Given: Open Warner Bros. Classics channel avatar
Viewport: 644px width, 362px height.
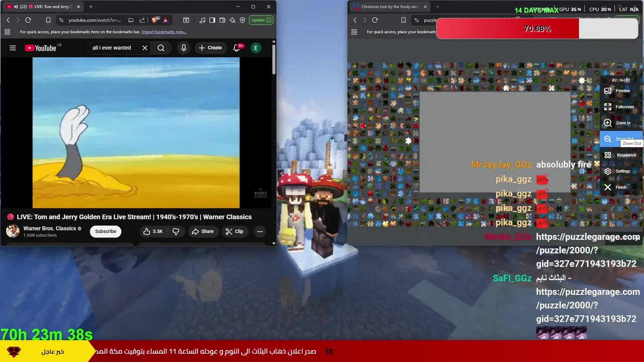Looking at the screenshot, I should pyautogui.click(x=13, y=231).
